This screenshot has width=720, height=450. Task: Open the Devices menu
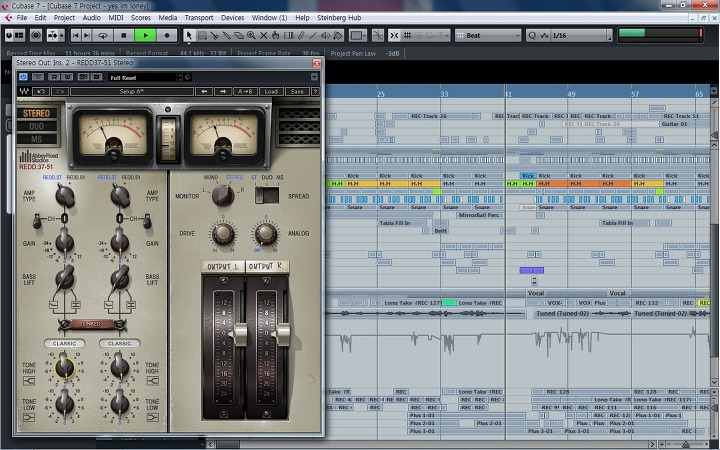(232, 18)
